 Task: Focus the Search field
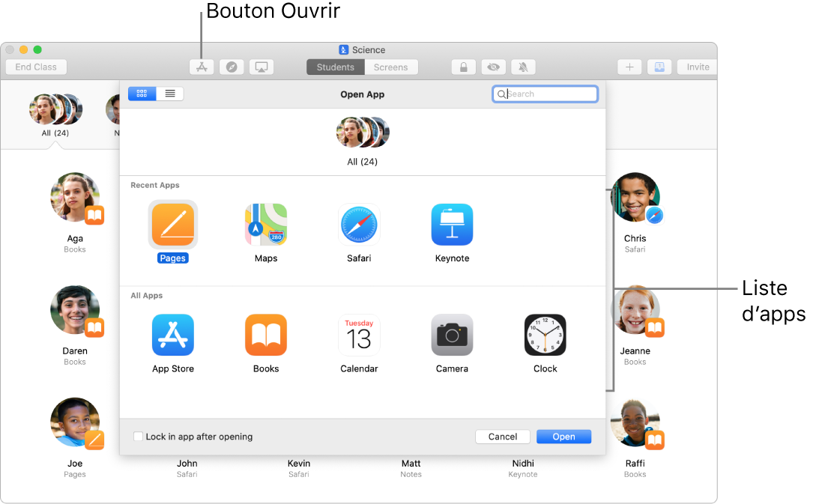(x=545, y=94)
